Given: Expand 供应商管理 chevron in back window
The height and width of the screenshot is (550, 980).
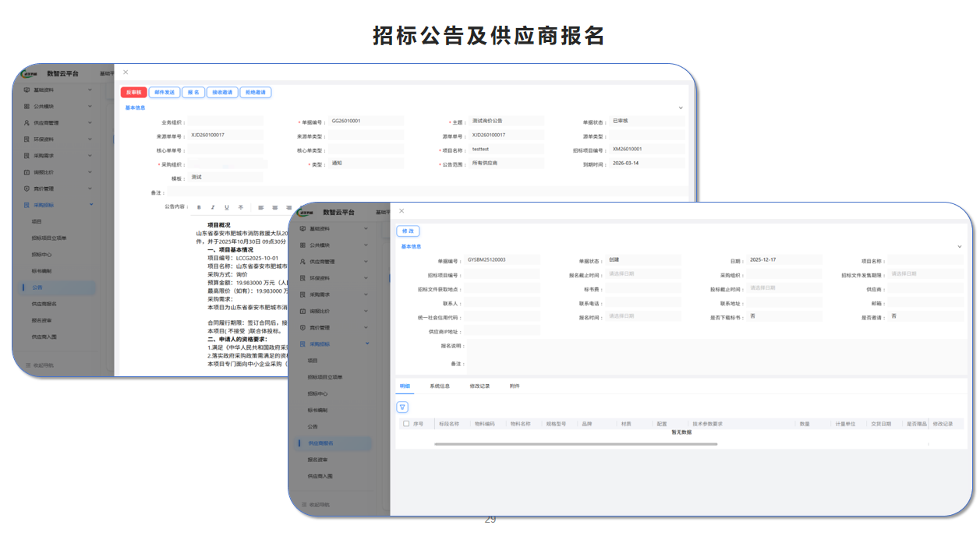Looking at the screenshot, I should point(90,122).
